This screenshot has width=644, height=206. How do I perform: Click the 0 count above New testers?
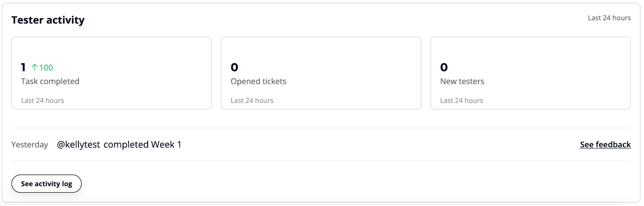click(x=444, y=67)
